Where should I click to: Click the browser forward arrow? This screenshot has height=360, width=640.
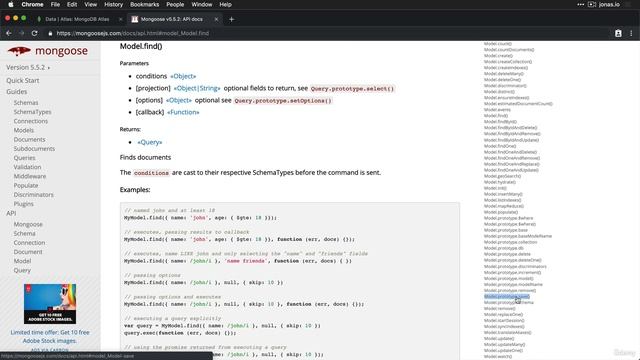point(22,33)
